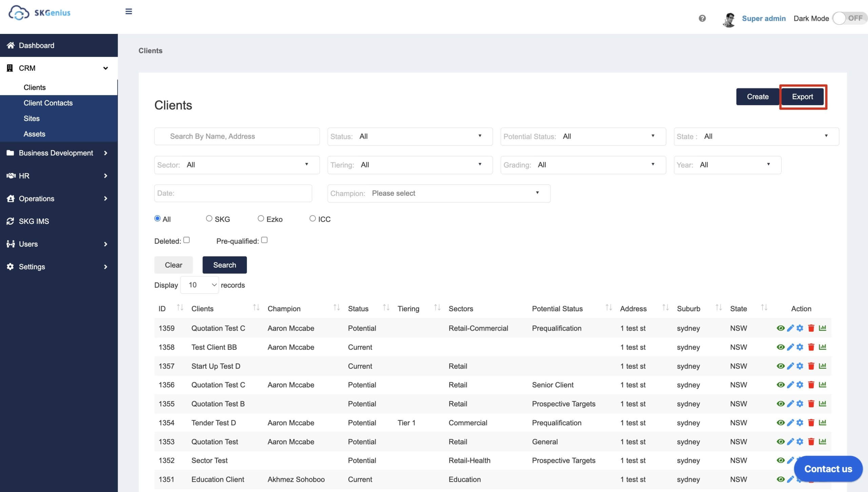This screenshot has height=492, width=868.
Task: Open the Status filter dropdown
Action: point(410,136)
